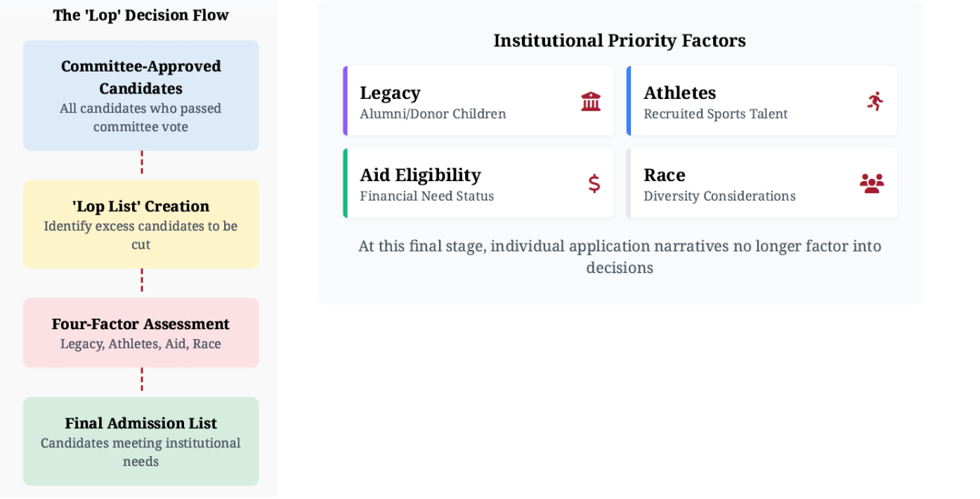
Task: Click the 'Lop List' Creation step
Action: [141, 225]
